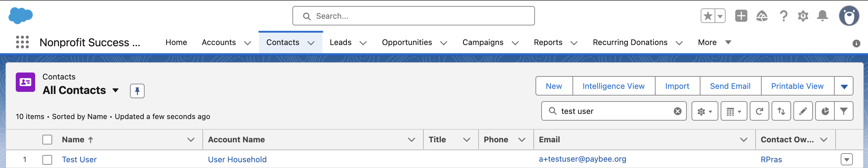The image size is (868, 168).
Task: Switch to the Opportunities tab
Action: 407,42
